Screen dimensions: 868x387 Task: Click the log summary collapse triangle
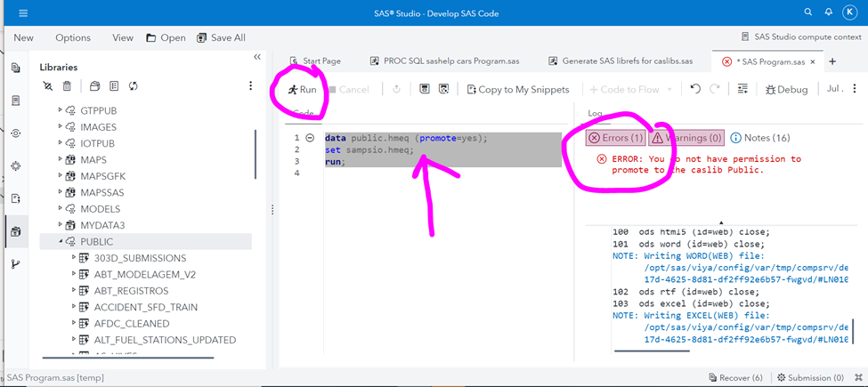click(x=721, y=222)
